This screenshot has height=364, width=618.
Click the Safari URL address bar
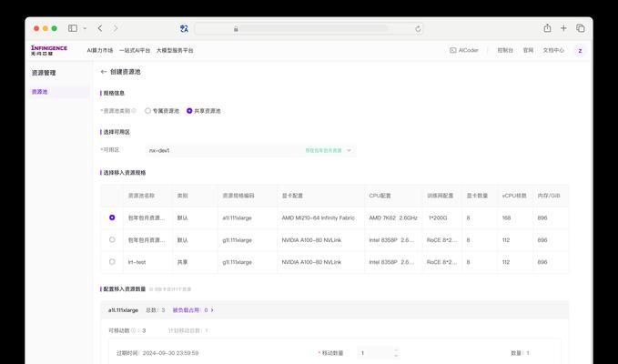(x=309, y=29)
